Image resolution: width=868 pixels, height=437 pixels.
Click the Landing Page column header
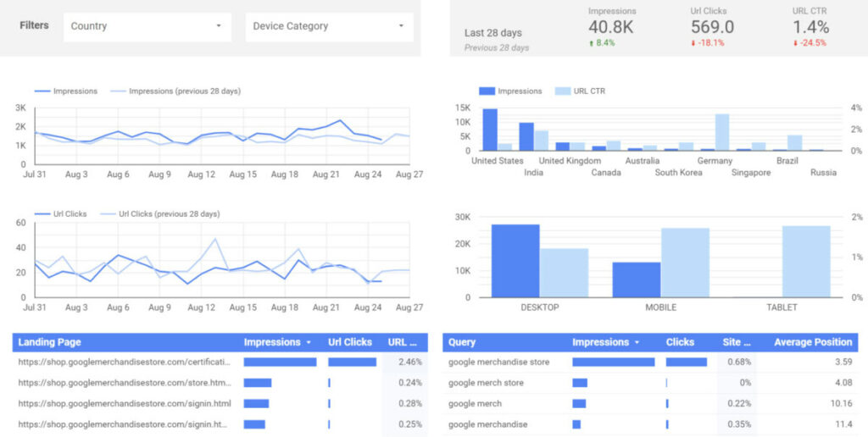point(49,342)
